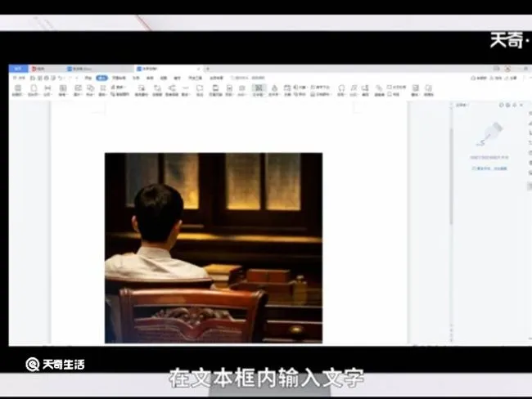Open the Docer resources button
Screen dimensions: 532x399
click(x=141, y=91)
